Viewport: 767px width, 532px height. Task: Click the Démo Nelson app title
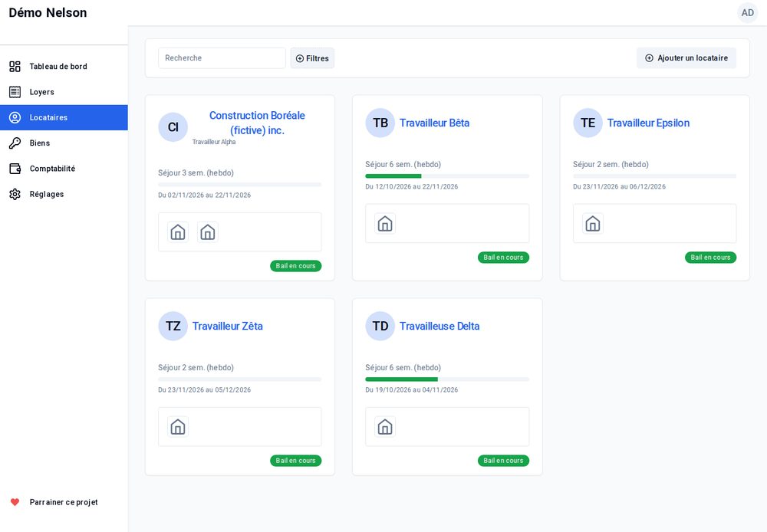coord(48,13)
